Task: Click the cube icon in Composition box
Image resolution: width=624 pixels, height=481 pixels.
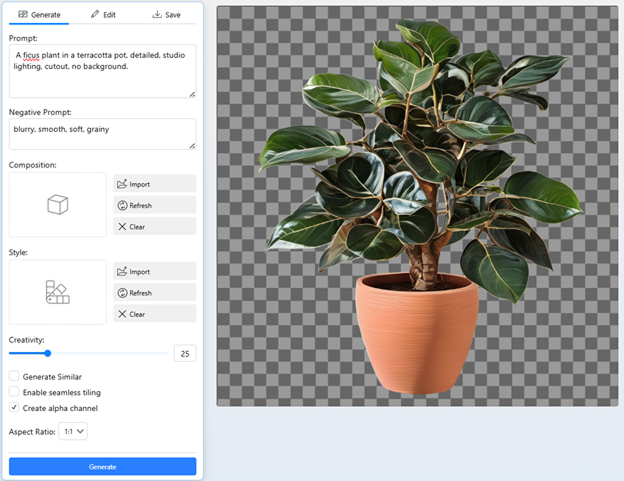Action: pyautogui.click(x=57, y=204)
